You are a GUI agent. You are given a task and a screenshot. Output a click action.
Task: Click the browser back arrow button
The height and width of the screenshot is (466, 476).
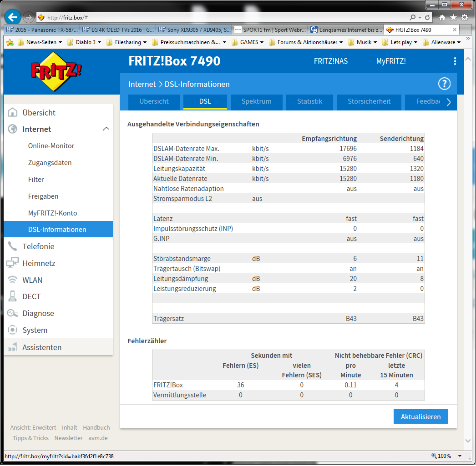click(12, 17)
